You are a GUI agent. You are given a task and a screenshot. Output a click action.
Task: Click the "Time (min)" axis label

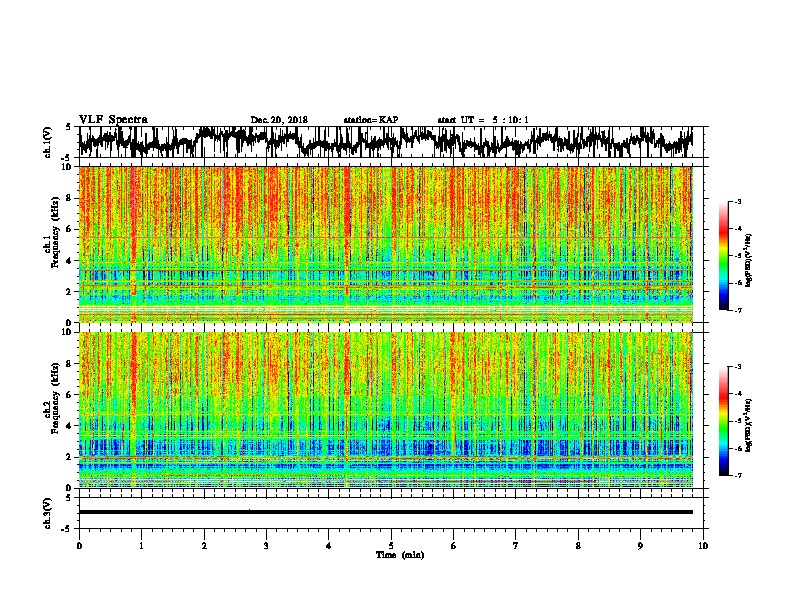pos(400,555)
